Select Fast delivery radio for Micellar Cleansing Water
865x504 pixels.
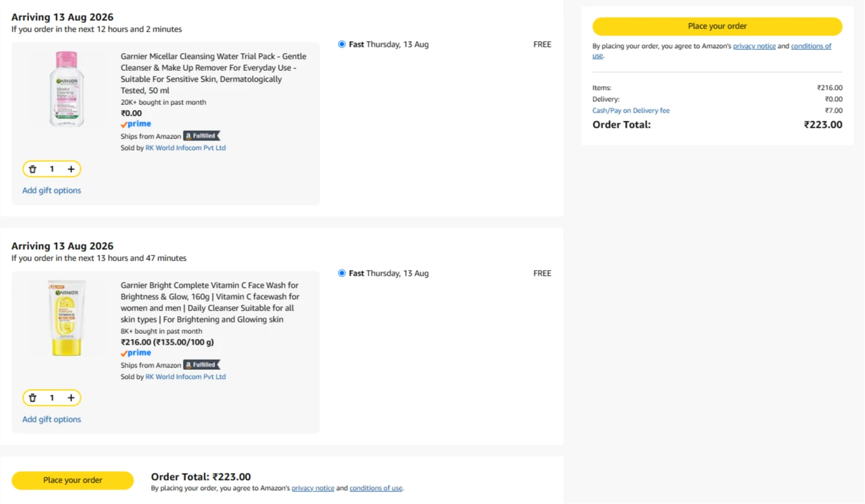point(342,44)
